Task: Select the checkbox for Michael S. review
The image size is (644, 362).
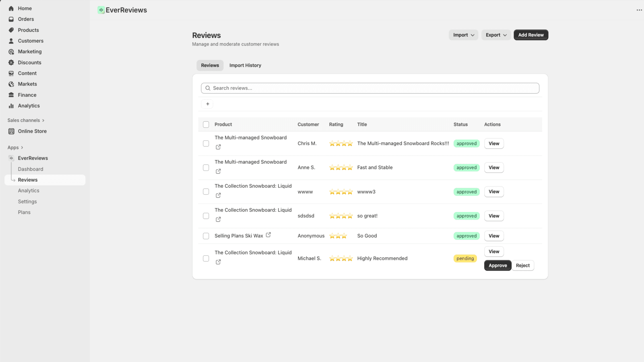Action: click(206, 259)
